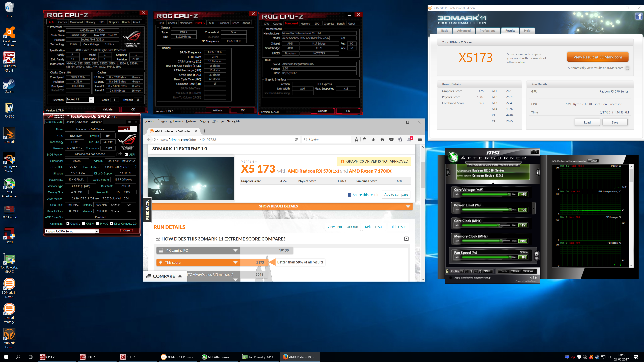
Task: Click Afterburner information i side button
Action: [538, 172]
